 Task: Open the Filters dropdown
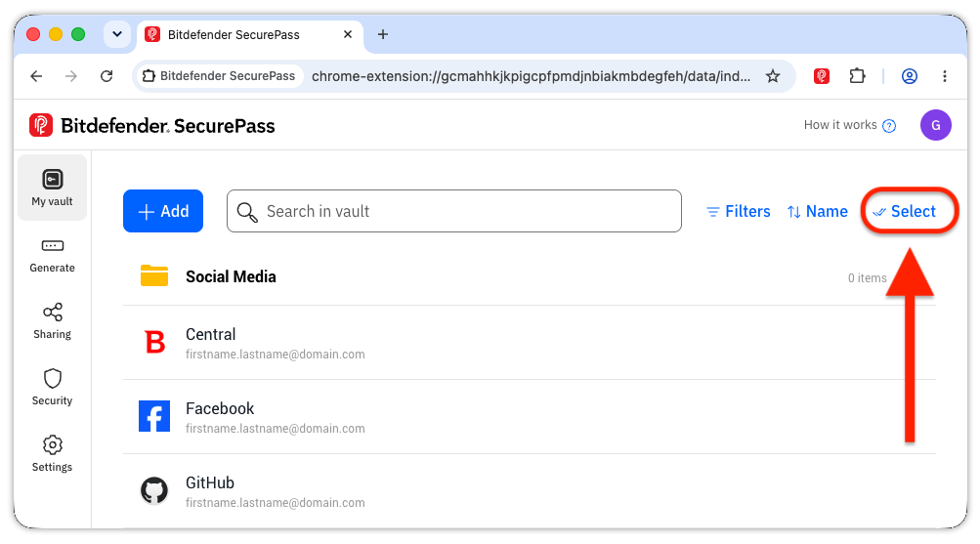point(738,212)
